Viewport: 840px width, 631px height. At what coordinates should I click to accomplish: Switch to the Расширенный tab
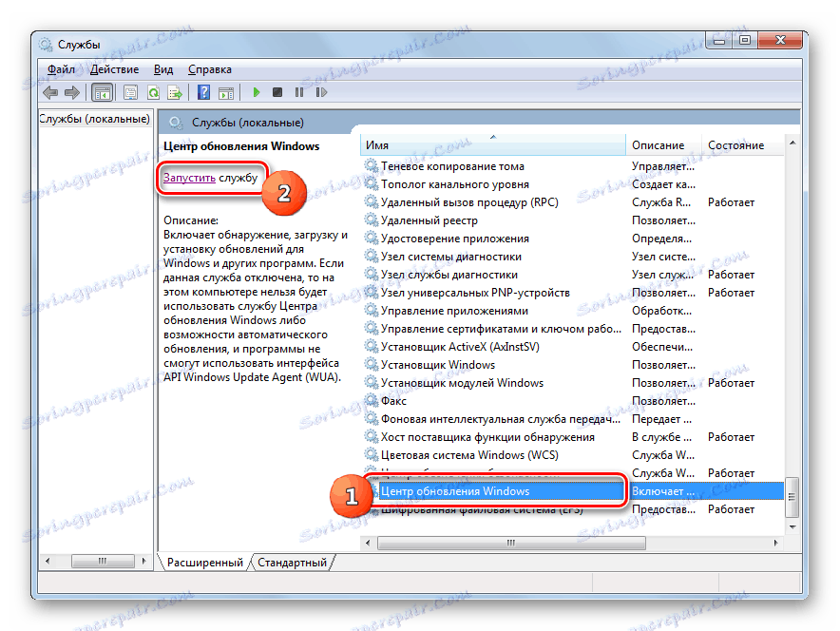coord(204,563)
